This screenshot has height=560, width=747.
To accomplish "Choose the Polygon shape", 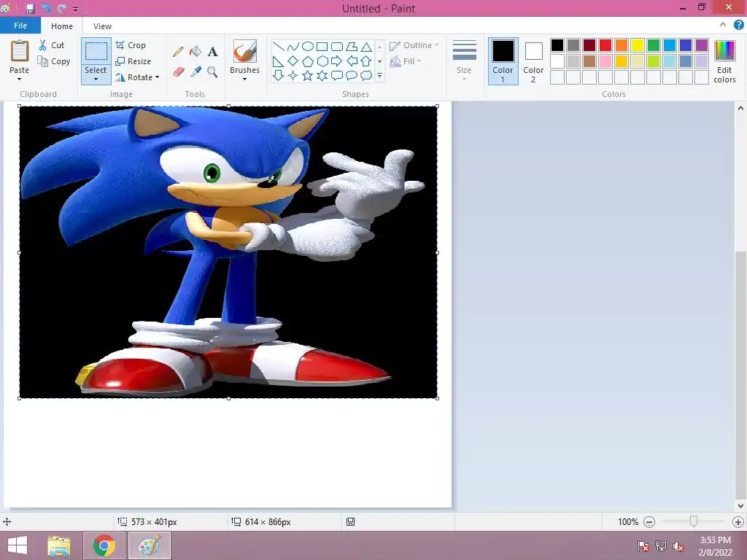I will [x=352, y=46].
